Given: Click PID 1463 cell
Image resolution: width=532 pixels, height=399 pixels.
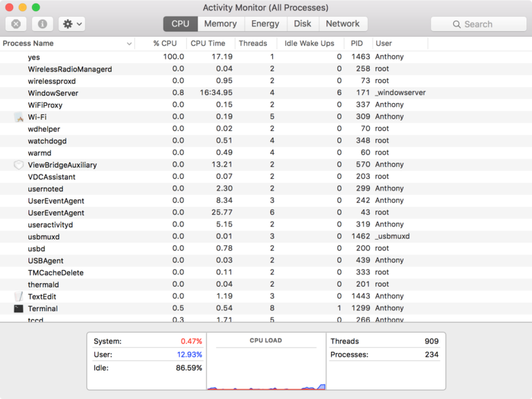Looking at the screenshot, I should tap(361, 57).
